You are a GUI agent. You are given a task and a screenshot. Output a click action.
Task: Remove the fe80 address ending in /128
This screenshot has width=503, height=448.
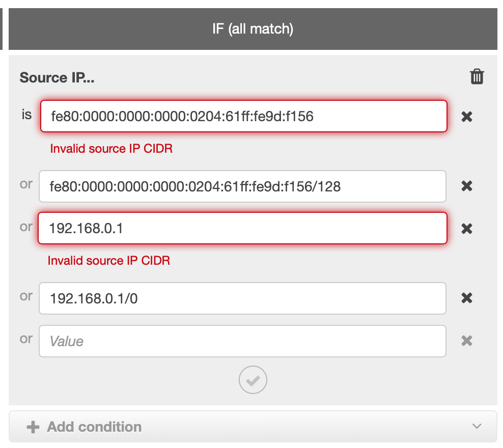(x=467, y=186)
